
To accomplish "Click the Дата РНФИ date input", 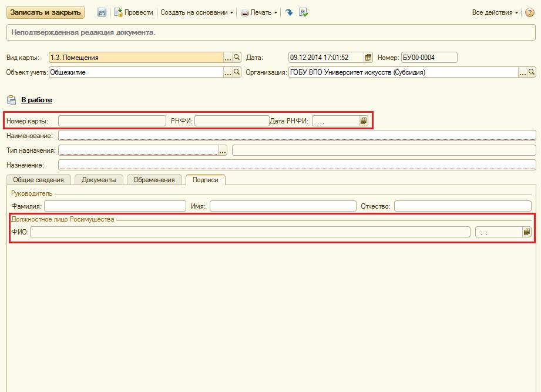I will 336,121.
